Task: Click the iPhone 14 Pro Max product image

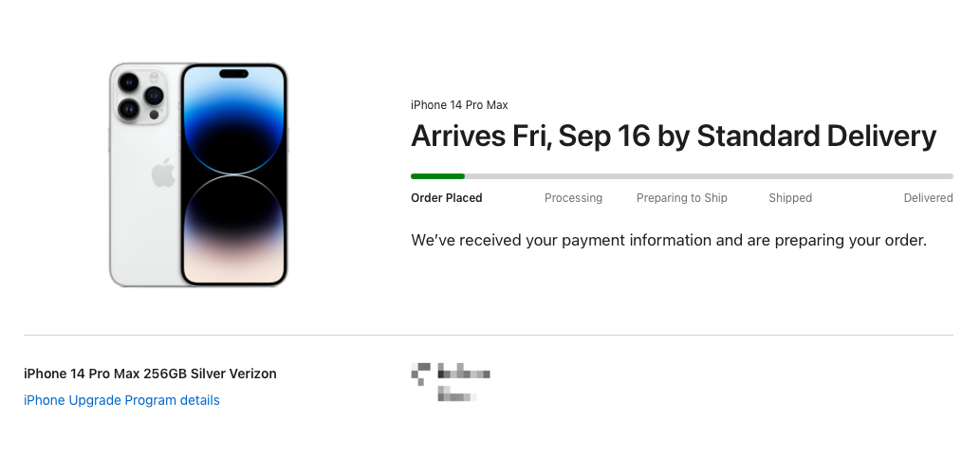Action: point(198,174)
